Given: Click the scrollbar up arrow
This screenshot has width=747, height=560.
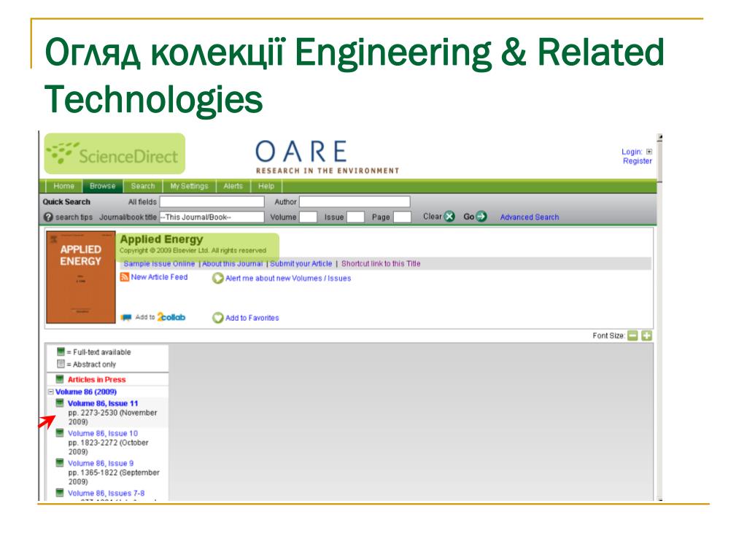Looking at the screenshot, I should 659,137.
